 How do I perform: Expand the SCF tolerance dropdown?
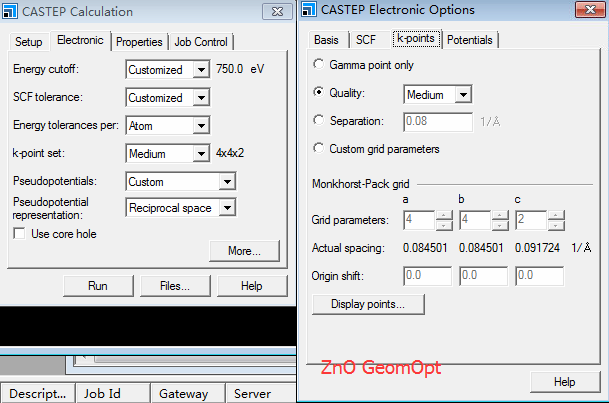[201, 98]
